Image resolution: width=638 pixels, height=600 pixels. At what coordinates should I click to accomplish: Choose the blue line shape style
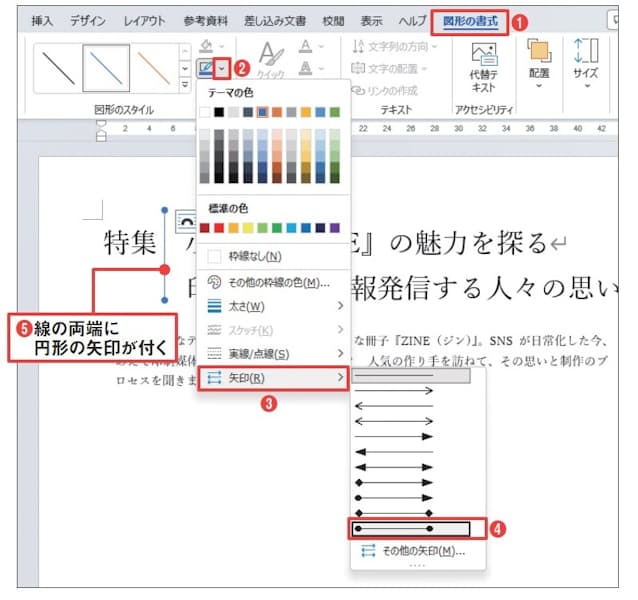coord(106,68)
